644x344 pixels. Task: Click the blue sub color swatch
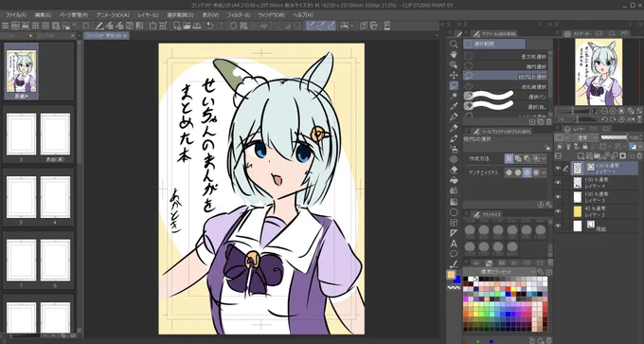[x=457, y=280]
